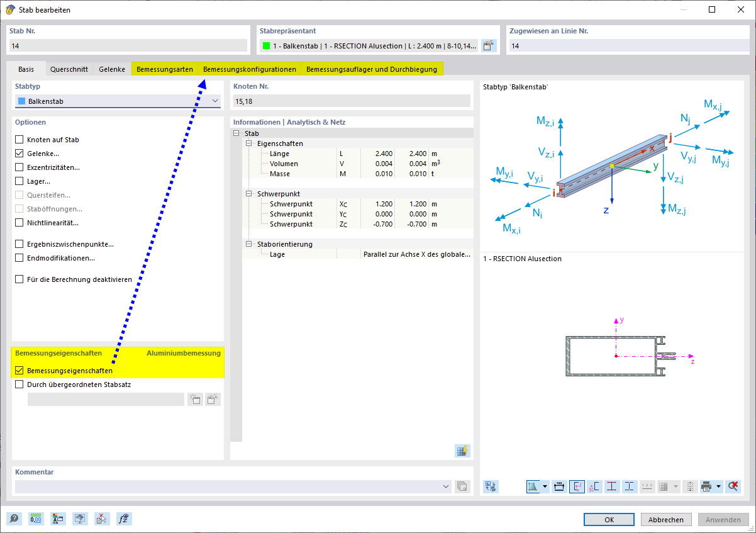
Task: Open the Stabtyp Balkenstab dropdown
Action: pos(118,101)
